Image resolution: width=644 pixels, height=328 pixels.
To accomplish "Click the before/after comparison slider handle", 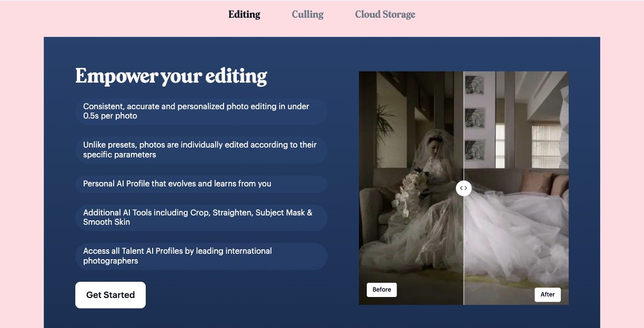I will pyautogui.click(x=464, y=188).
